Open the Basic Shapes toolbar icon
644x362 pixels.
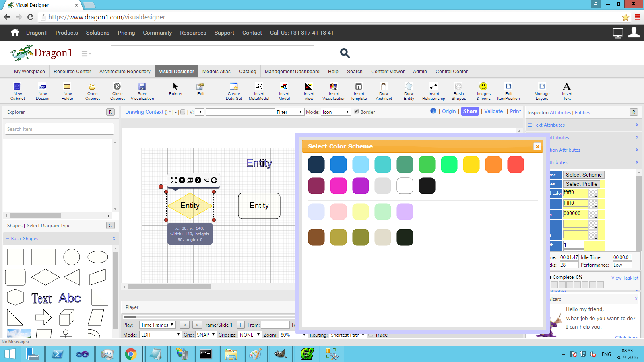pyautogui.click(x=458, y=91)
